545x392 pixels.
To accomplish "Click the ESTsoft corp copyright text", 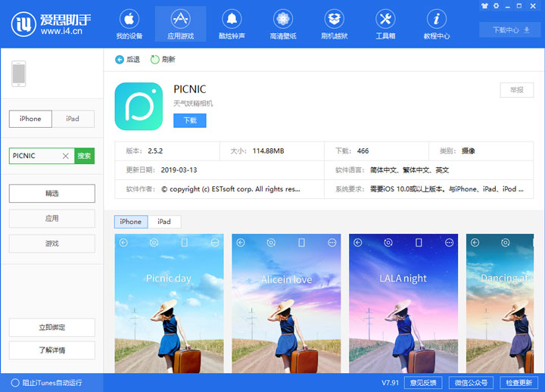I will [x=231, y=189].
